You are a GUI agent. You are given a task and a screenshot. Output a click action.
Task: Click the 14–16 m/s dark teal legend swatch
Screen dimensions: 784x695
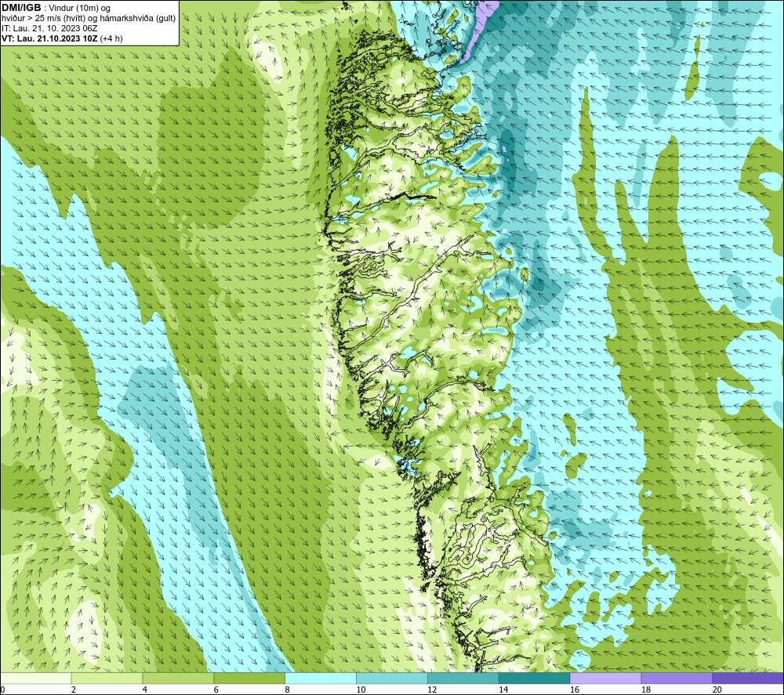(535, 678)
